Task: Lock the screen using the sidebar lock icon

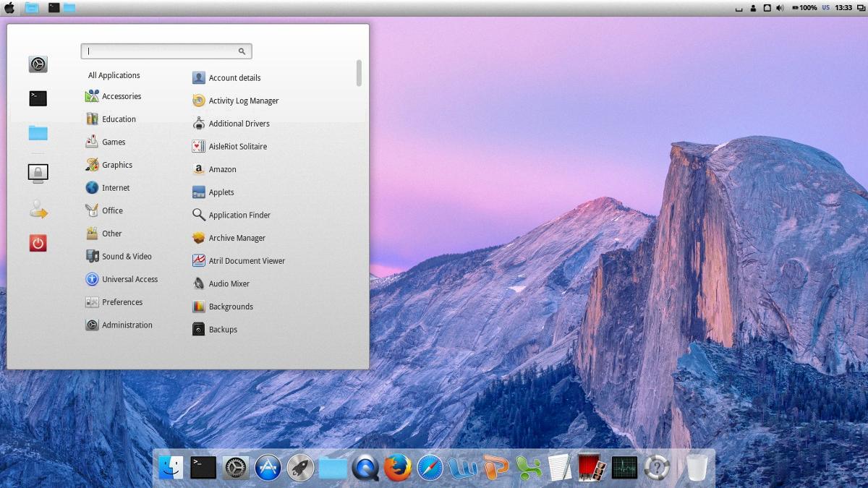Action: click(x=38, y=172)
